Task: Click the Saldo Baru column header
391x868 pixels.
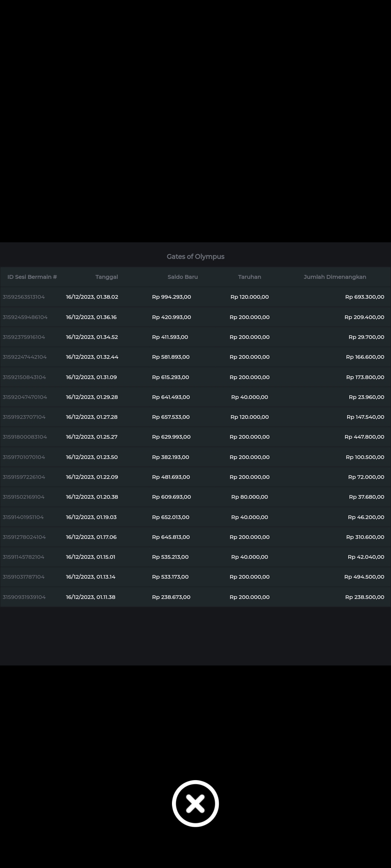Action: point(182,277)
